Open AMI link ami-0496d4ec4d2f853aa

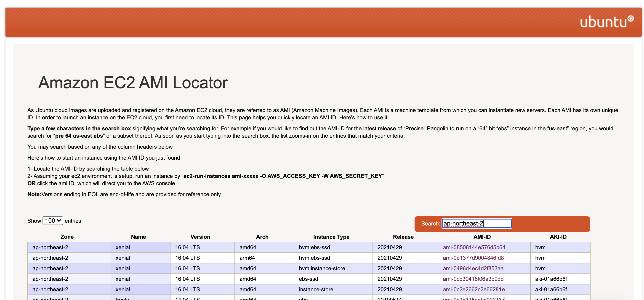pyautogui.click(x=473, y=268)
